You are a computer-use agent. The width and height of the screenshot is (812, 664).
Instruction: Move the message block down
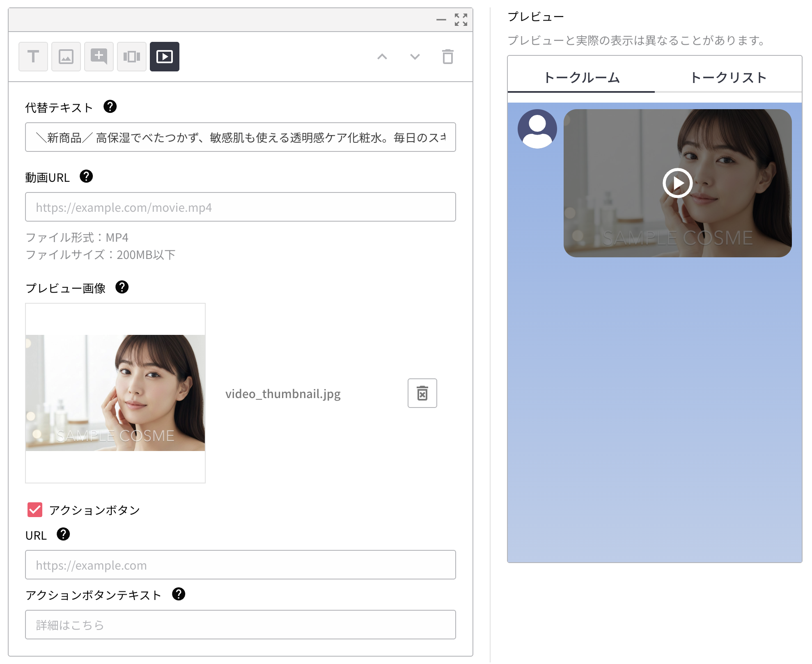(x=415, y=57)
